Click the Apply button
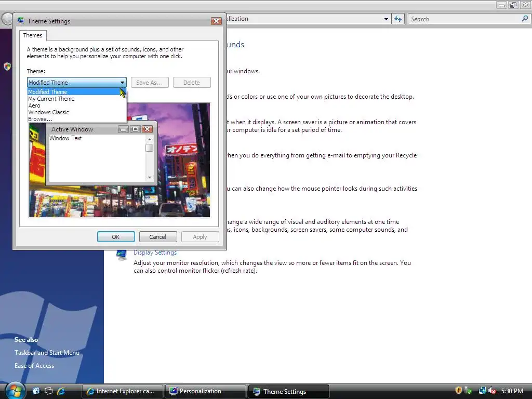The width and height of the screenshot is (532, 399). pyautogui.click(x=200, y=237)
